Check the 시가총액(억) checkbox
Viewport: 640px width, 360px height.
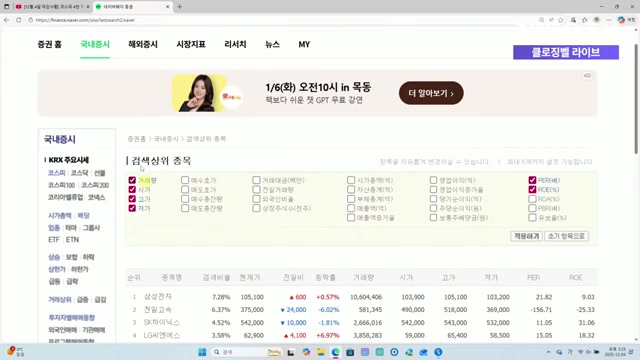point(351,180)
